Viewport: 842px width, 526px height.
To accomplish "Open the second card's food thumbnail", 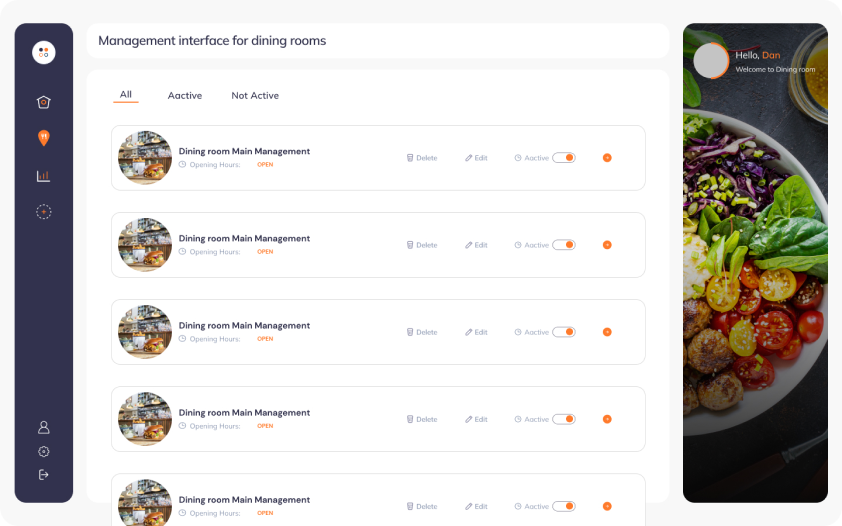I will coord(145,245).
